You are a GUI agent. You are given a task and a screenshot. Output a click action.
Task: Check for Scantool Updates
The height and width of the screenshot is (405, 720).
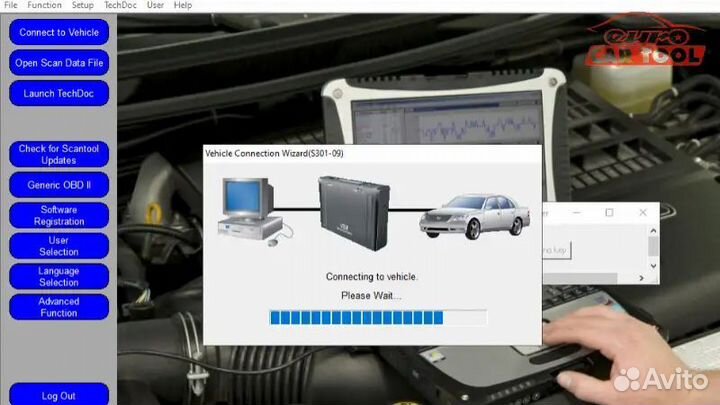[59, 154]
